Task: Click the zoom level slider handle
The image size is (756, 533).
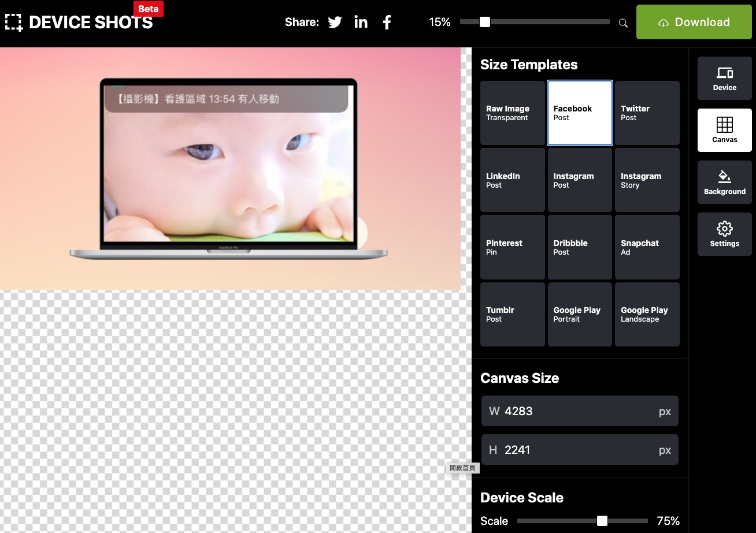Action: click(485, 22)
